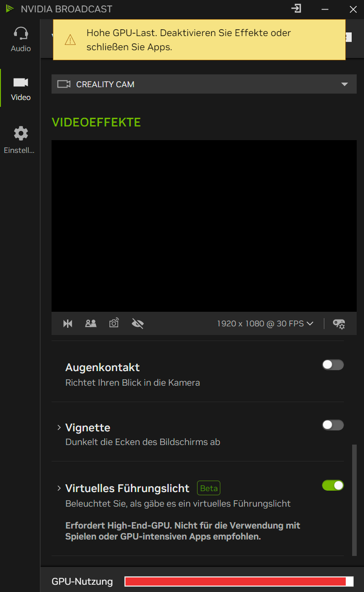This screenshot has width=364, height=592.
Task: Disable Virtuelles Führungslicht toggle
Action: (333, 485)
